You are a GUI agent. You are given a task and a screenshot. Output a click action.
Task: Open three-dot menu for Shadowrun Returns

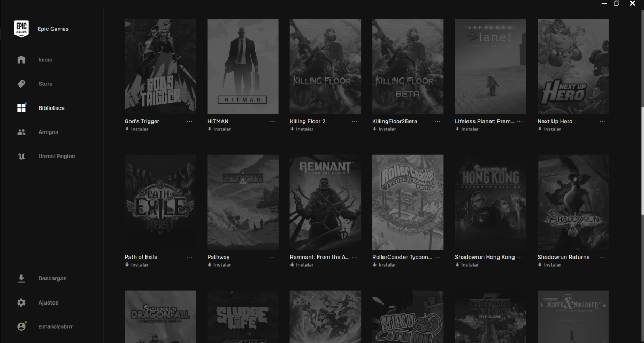point(602,258)
